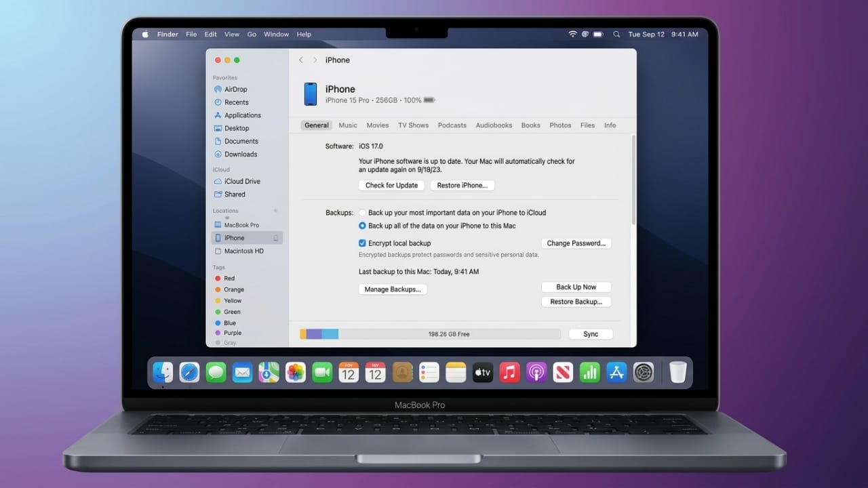Click Back Up Now button
The width and height of the screenshot is (868, 488).
(x=576, y=287)
